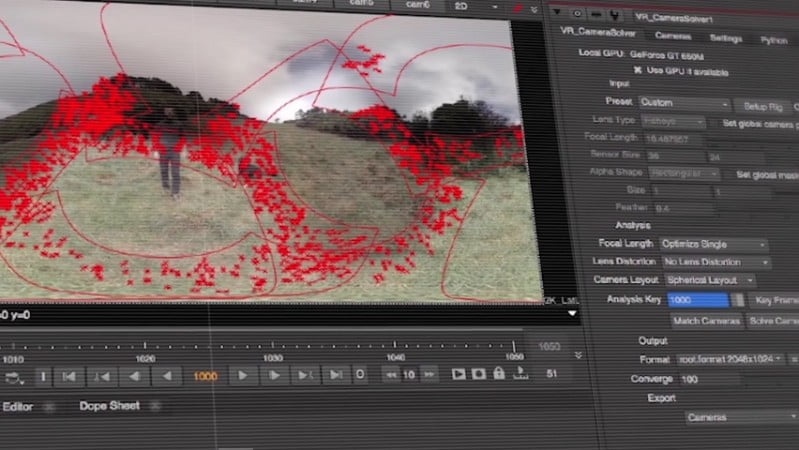Viewport: 799px width, 450px height.
Task: Open the flipbook playback icon
Action: (458, 374)
